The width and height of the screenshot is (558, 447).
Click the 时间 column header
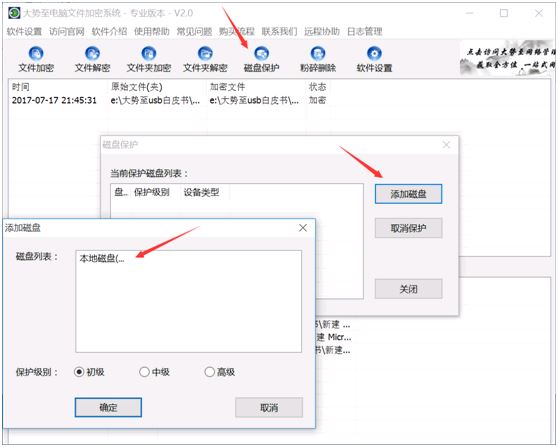click(21, 87)
